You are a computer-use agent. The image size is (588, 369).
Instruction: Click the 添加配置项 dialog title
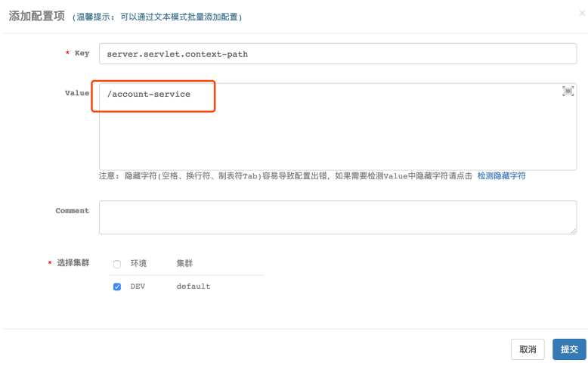pos(37,17)
